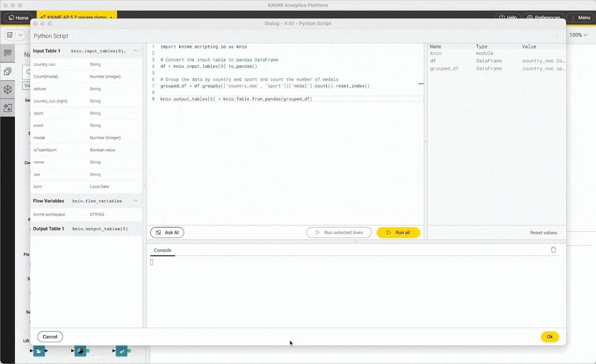596x364 pixels.
Task: Click the Value column header
Action: pos(529,47)
